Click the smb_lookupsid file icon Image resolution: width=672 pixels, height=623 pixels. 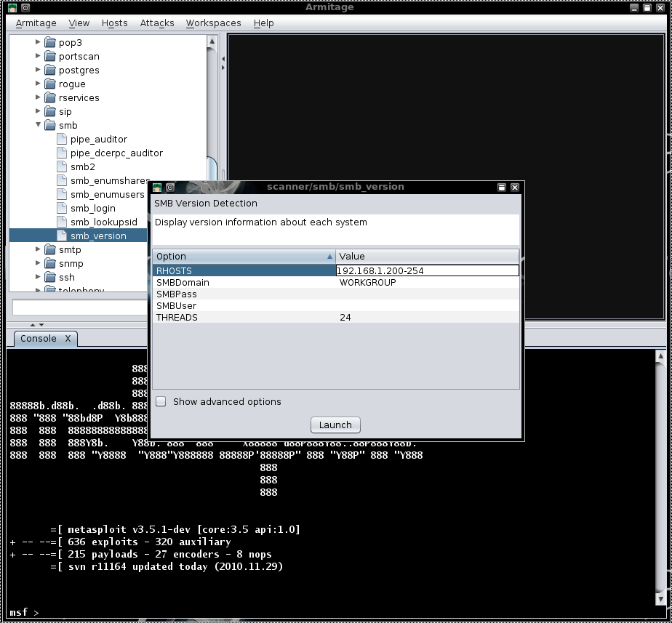[62, 222]
